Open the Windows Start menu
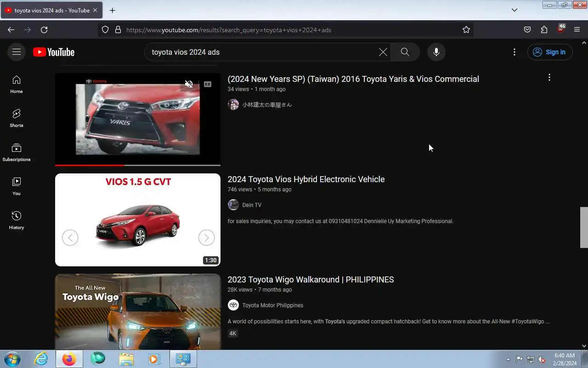The width and height of the screenshot is (588, 368). 11,359
